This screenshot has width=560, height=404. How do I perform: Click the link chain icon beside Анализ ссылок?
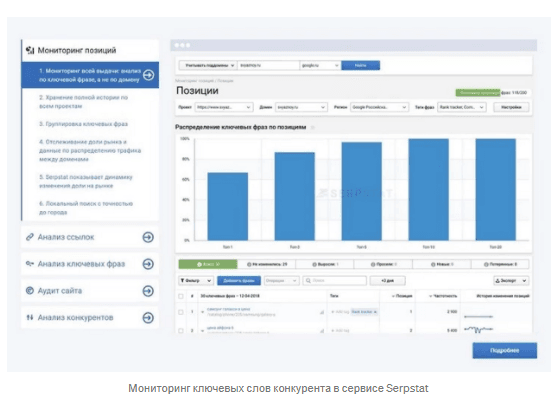30,237
